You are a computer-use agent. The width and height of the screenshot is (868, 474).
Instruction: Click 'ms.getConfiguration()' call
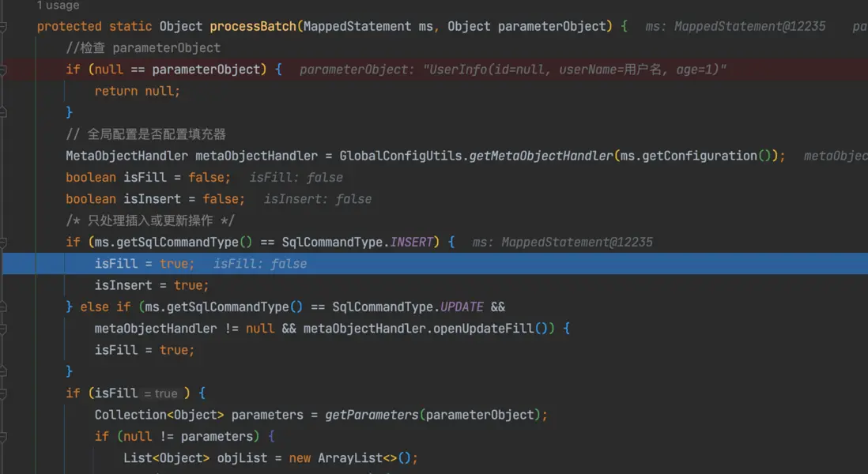click(x=696, y=156)
